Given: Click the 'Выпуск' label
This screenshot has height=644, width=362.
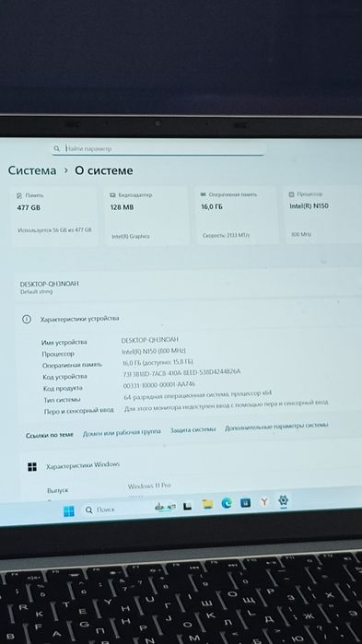Looking at the screenshot, I should (x=58, y=490).
